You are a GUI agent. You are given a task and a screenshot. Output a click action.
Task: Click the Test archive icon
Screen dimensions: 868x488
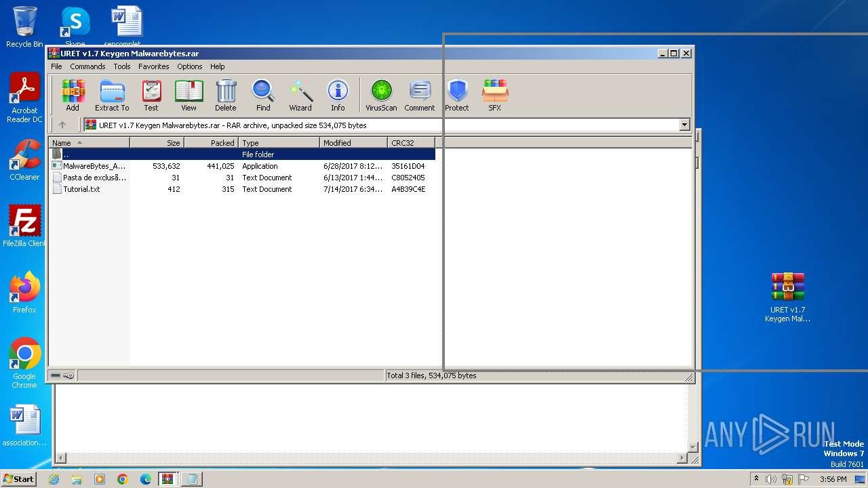151,95
